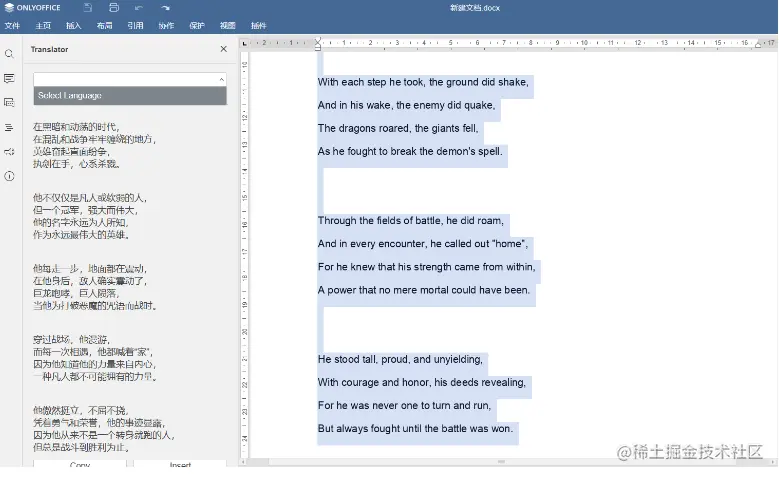Click the line "He stood tall, proud, and unyielding,"
The image size is (779, 477).
coord(400,359)
